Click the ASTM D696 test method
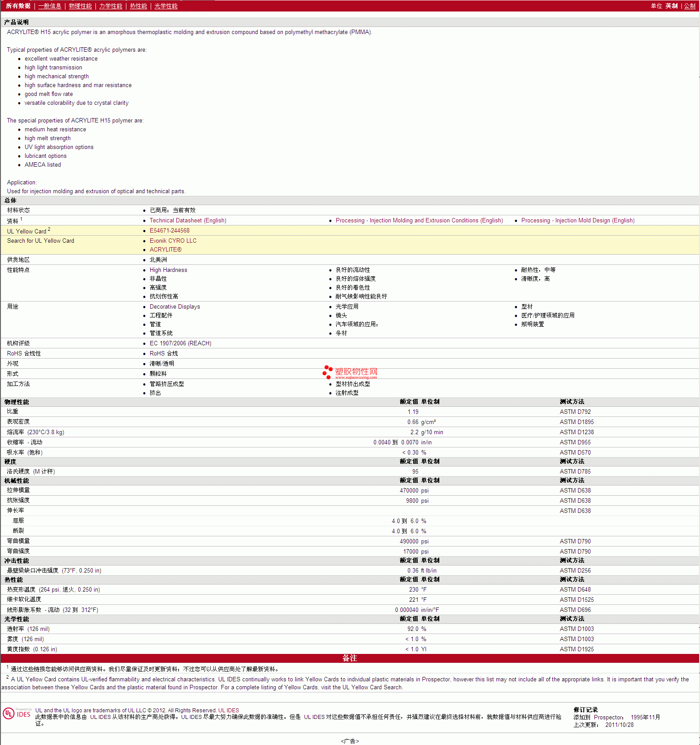 pos(575,610)
